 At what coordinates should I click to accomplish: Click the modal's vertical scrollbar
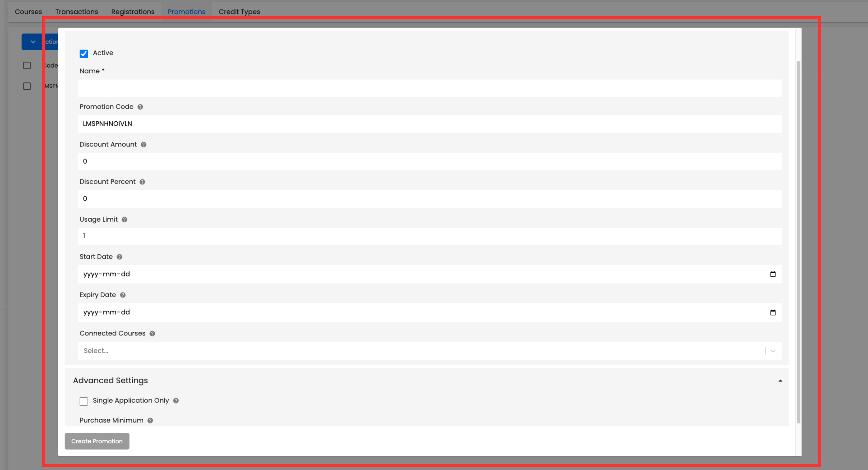798,242
